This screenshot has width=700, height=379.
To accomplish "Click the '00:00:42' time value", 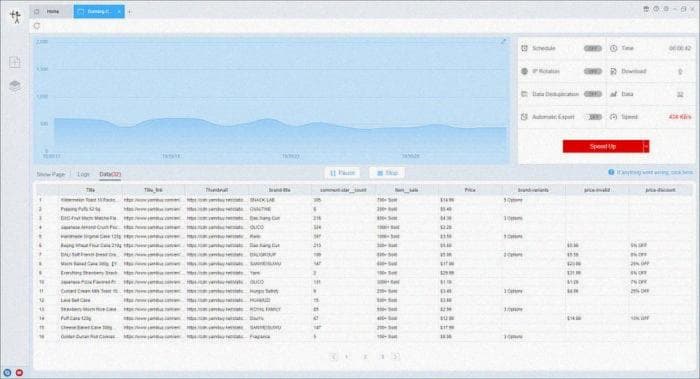I will [x=680, y=48].
